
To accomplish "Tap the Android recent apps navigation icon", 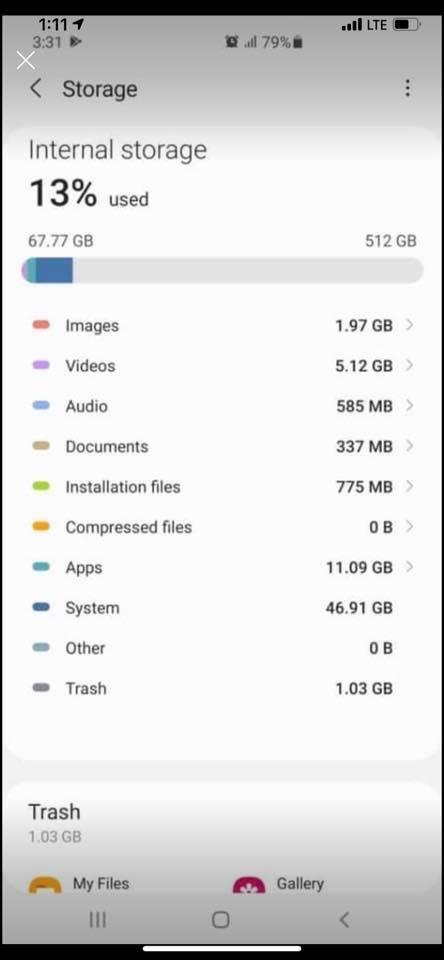I will click(x=97, y=919).
